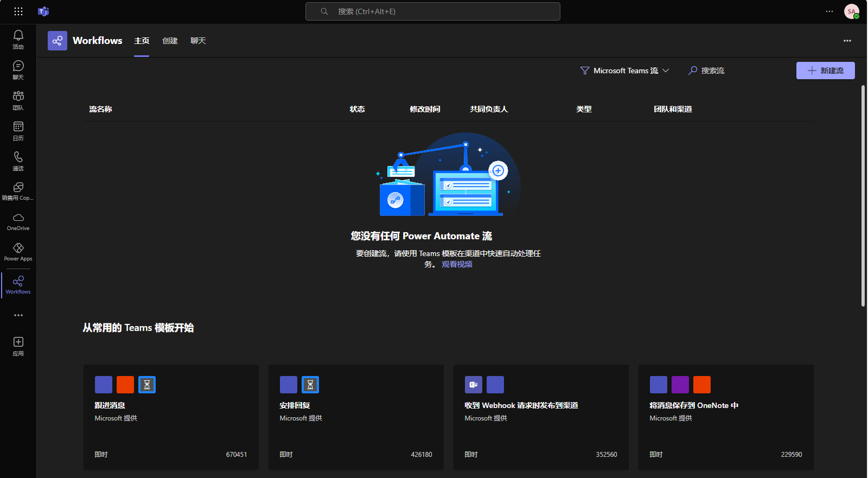The height and width of the screenshot is (478, 868).
Task: Click the 团队和渠道 column header
Action: coord(673,109)
